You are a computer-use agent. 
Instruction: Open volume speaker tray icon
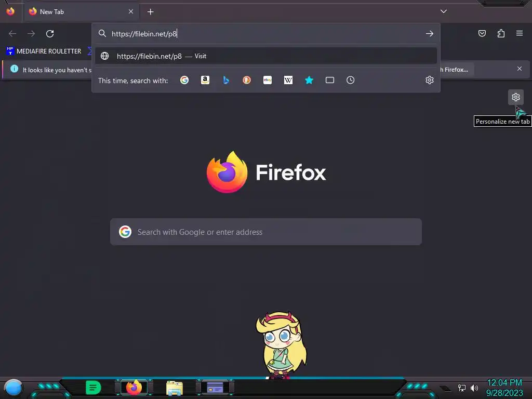pyautogui.click(x=474, y=388)
